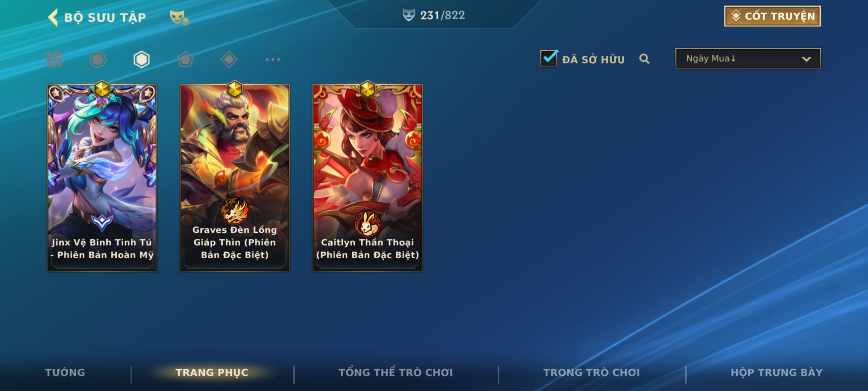Switch to Tổng Thể Trò Chơi tab
This screenshot has width=868, height=391.
(396, 373)
